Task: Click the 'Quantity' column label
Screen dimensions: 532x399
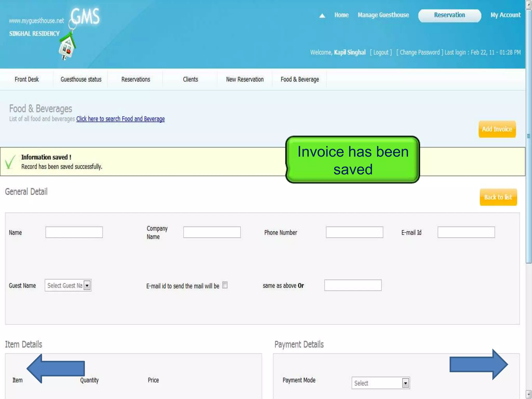Action: 89,380
